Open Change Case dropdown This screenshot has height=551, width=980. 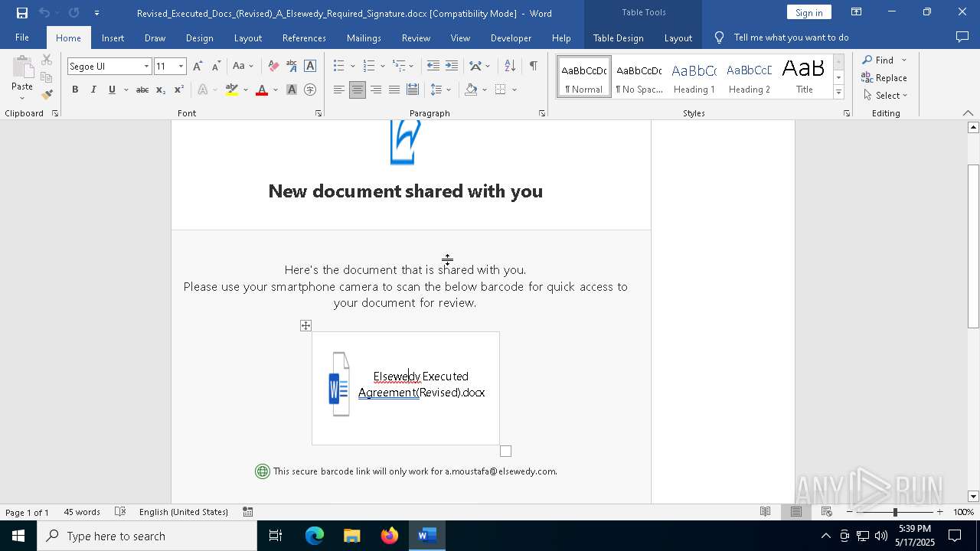[x=243, y=66]
